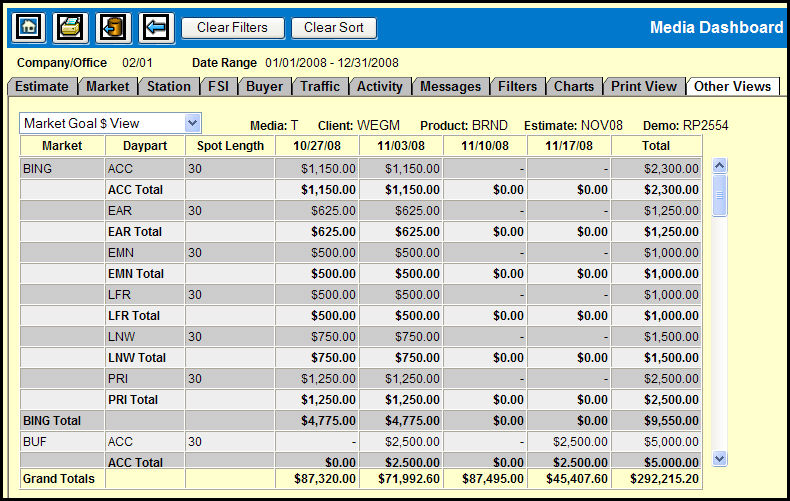Screen dimensions: 790x501
Task: Open the Station tab
Action: pos(168,87)
